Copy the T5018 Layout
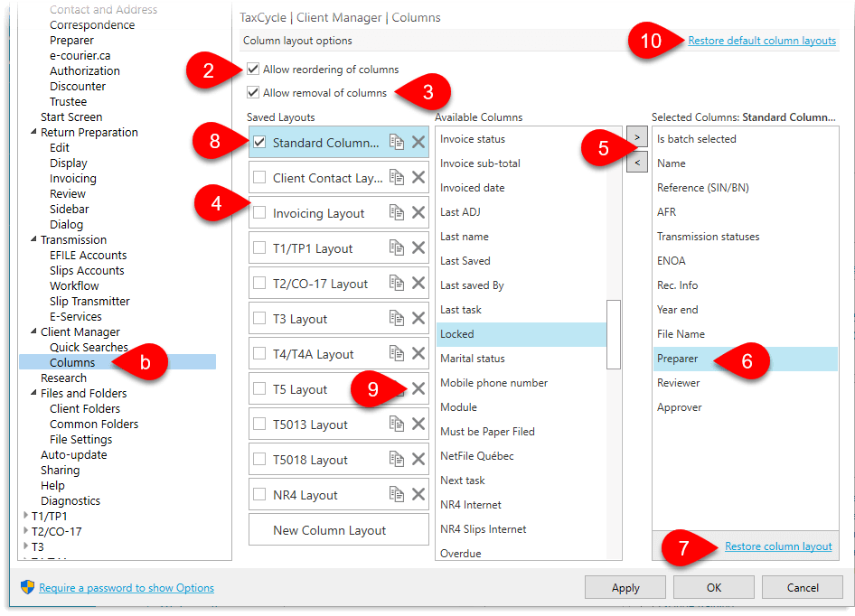The height and width of the screenshot is (616, 855). click(x=397, y=460)
